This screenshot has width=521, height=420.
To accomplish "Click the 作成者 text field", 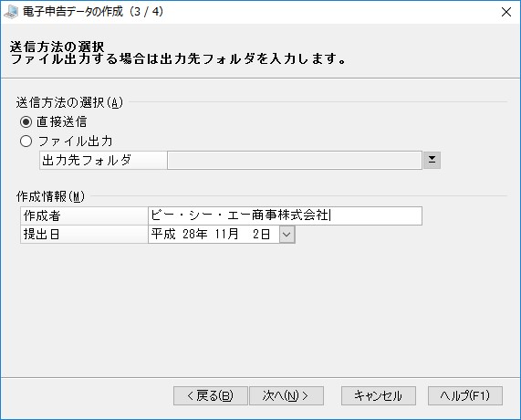I will pos(285,215).
